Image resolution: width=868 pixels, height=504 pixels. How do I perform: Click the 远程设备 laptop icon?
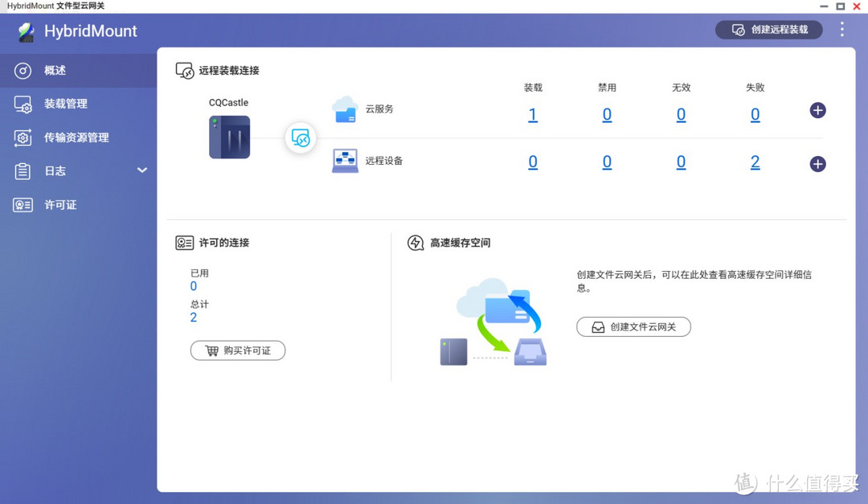345,161
